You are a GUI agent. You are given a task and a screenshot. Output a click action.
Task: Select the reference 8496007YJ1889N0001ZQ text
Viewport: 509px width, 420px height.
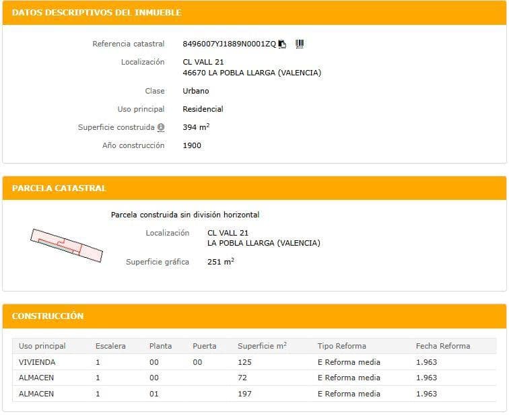pos(229,44)
